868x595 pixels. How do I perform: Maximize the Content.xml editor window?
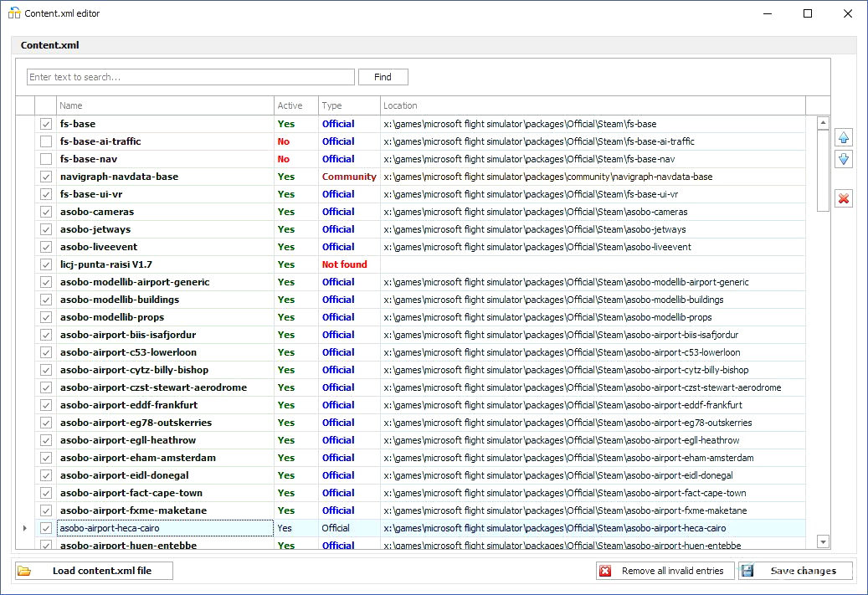click(808, 13)
